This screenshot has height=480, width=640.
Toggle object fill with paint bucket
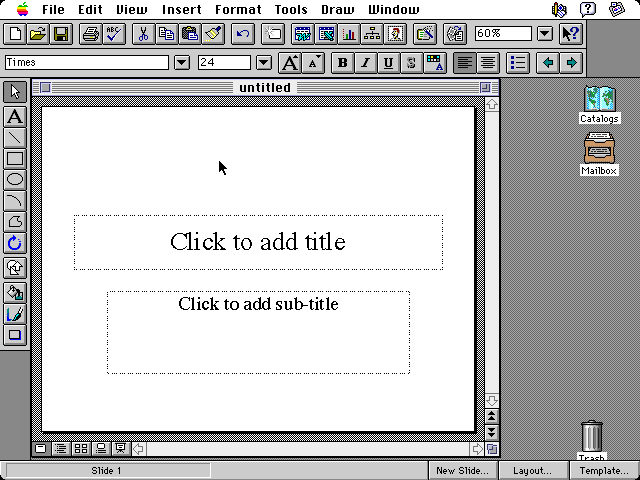point(15,293)
